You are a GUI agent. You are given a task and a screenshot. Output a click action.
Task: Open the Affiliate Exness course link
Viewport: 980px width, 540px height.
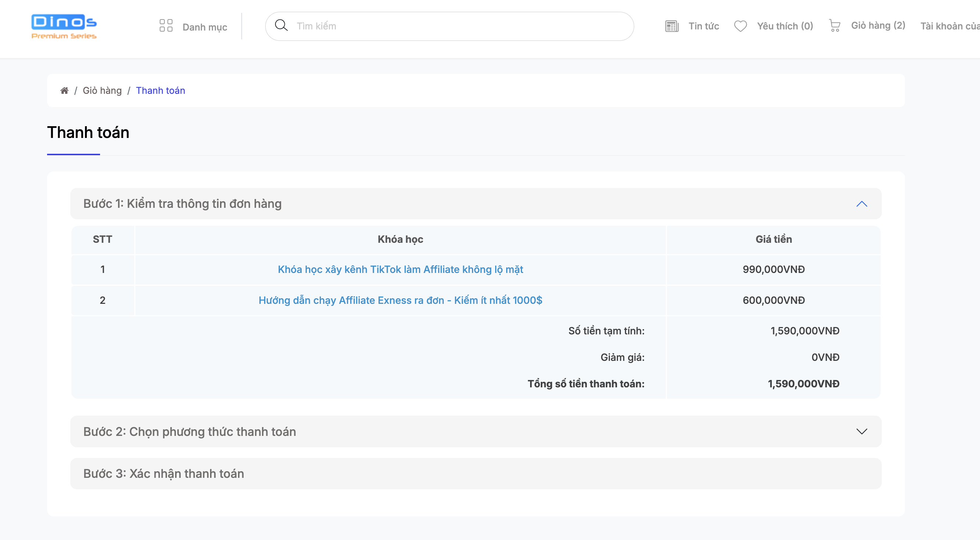(400, 301)
